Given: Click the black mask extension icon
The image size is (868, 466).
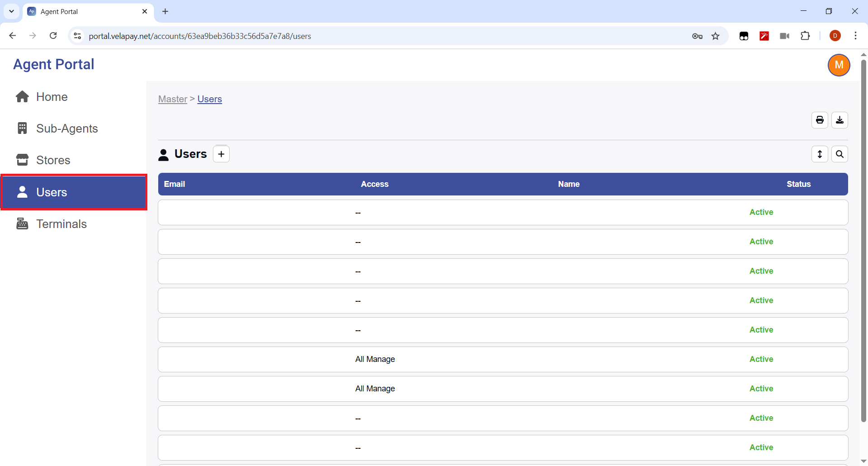Looking at the screenshot, I should (x=744, y=36).
